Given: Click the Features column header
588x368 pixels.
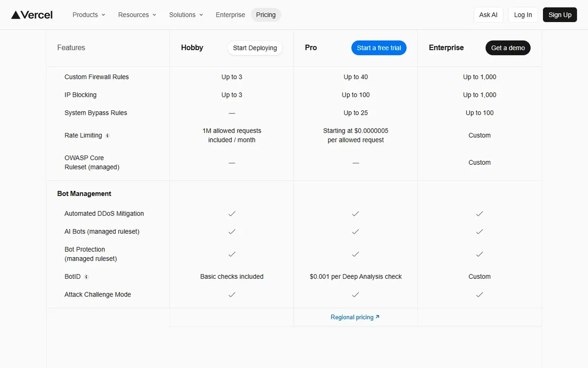Looking at the screenshot, I should click(x=71, y=48).
